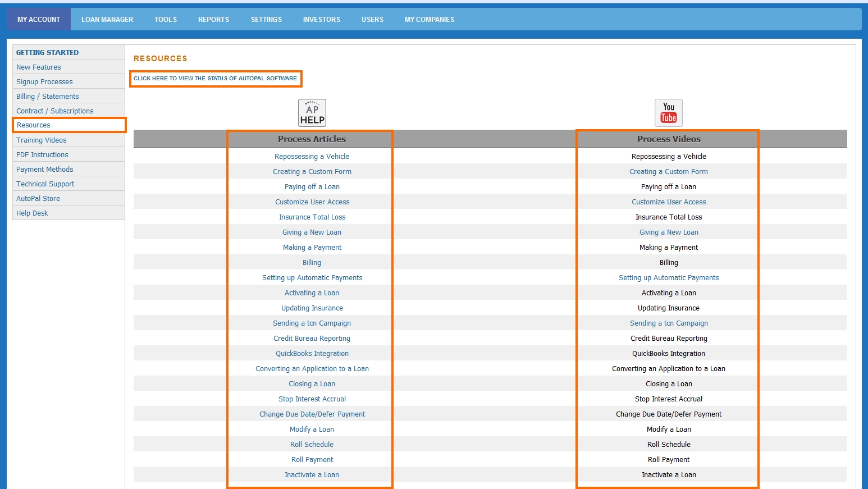
Task: Open Credit Bureau Reporting article
Action: point(312,339)
